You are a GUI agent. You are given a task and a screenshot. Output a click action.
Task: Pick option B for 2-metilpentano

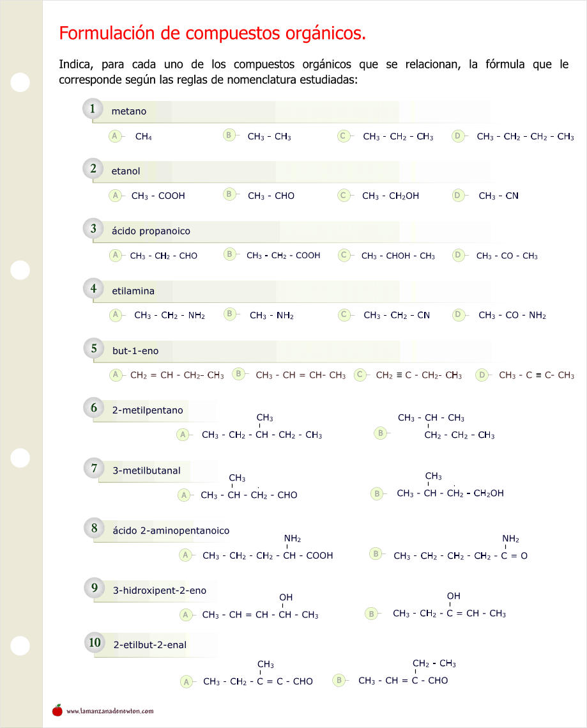coord(381,433)
